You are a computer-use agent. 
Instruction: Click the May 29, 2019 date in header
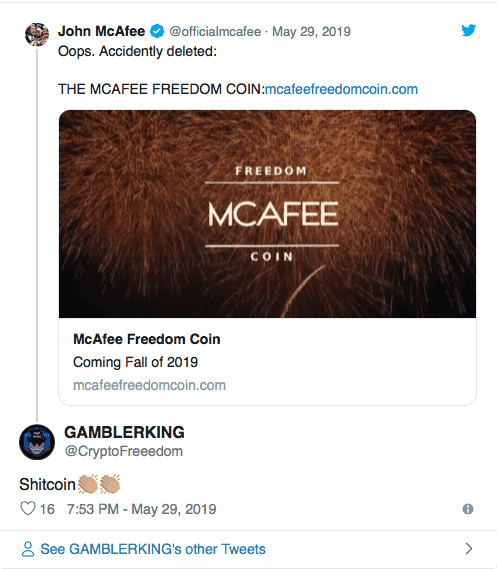tap(311, 32)
